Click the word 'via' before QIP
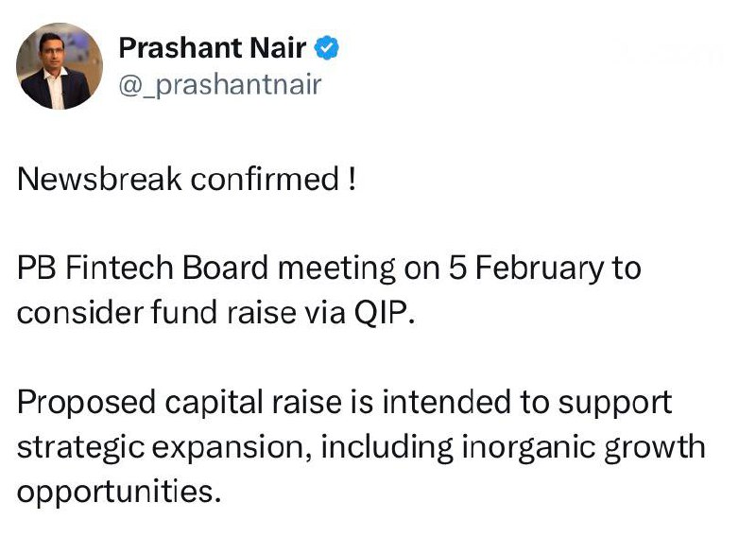This screenshot has width=756, height=537. tap(324, 313)
